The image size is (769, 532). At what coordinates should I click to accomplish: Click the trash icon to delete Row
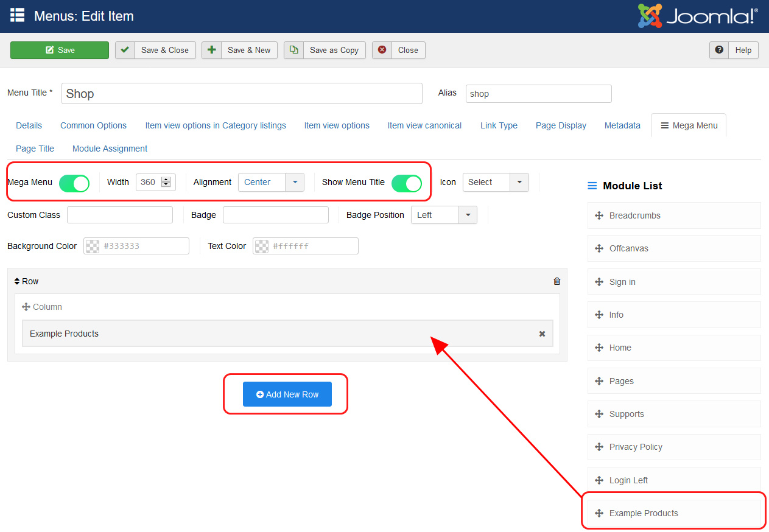(557, 281)
